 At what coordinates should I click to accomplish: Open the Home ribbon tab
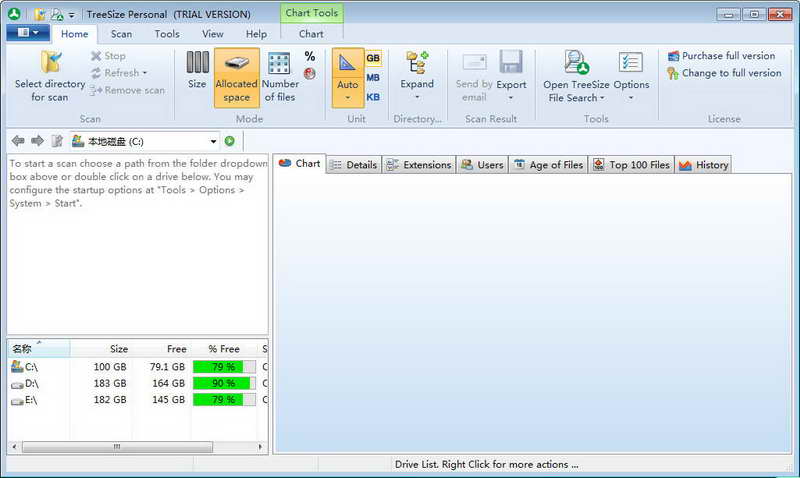[74, 34]
